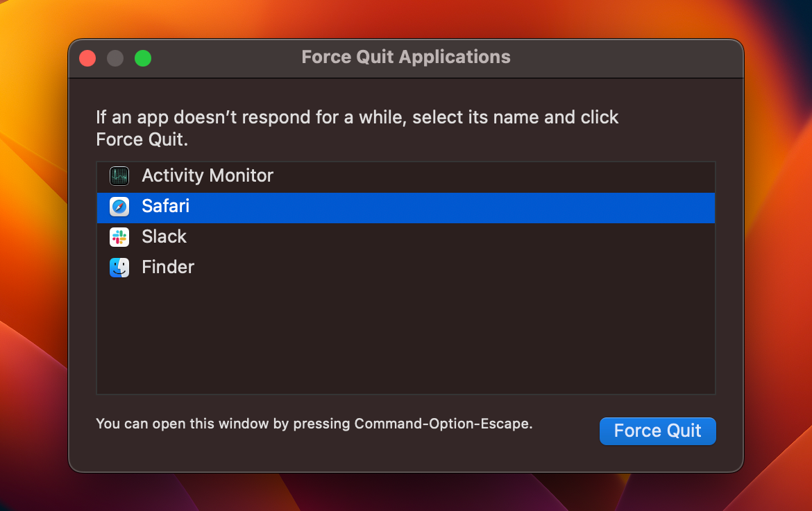Click the Slack row label text

pos(164,236)
